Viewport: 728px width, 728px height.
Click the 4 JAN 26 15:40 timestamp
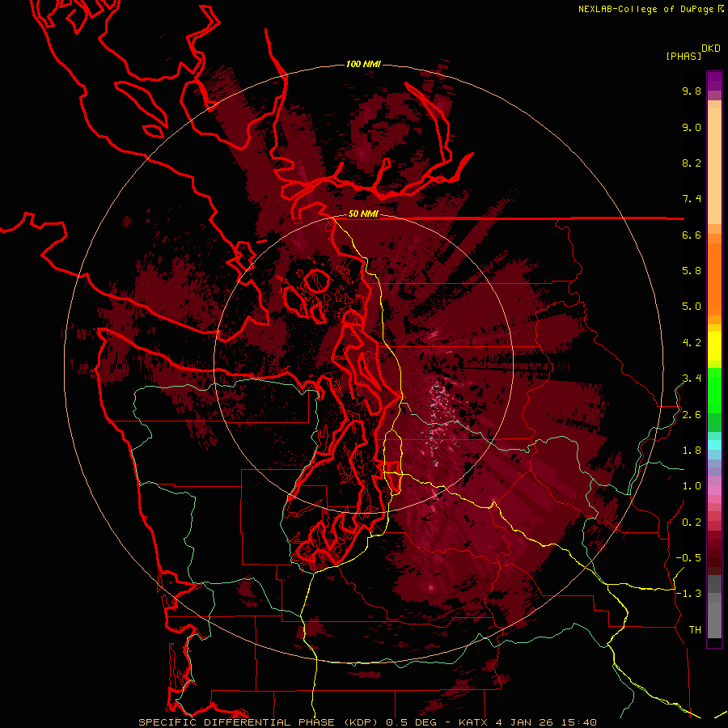coord(547,722)
